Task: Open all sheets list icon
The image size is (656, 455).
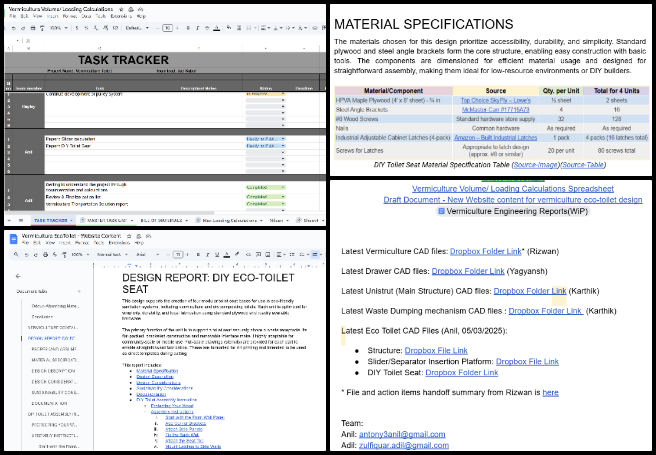Action: click(x=20, y=220)
